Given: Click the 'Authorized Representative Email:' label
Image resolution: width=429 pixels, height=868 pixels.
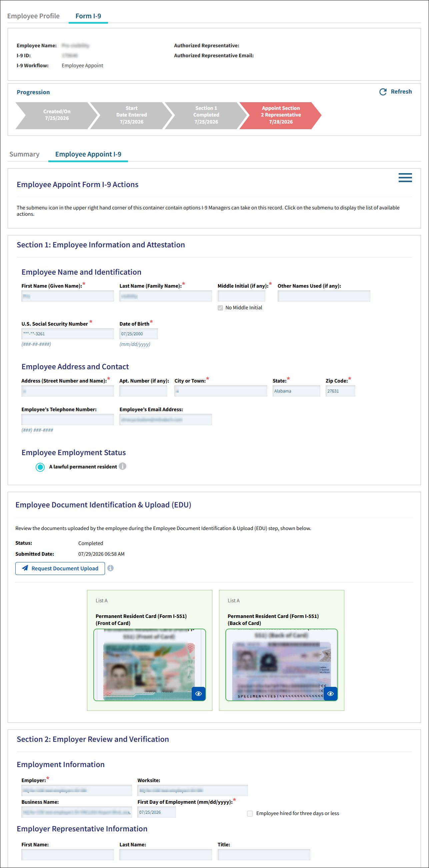Looking at the screenshot, I should click(214, 56).
